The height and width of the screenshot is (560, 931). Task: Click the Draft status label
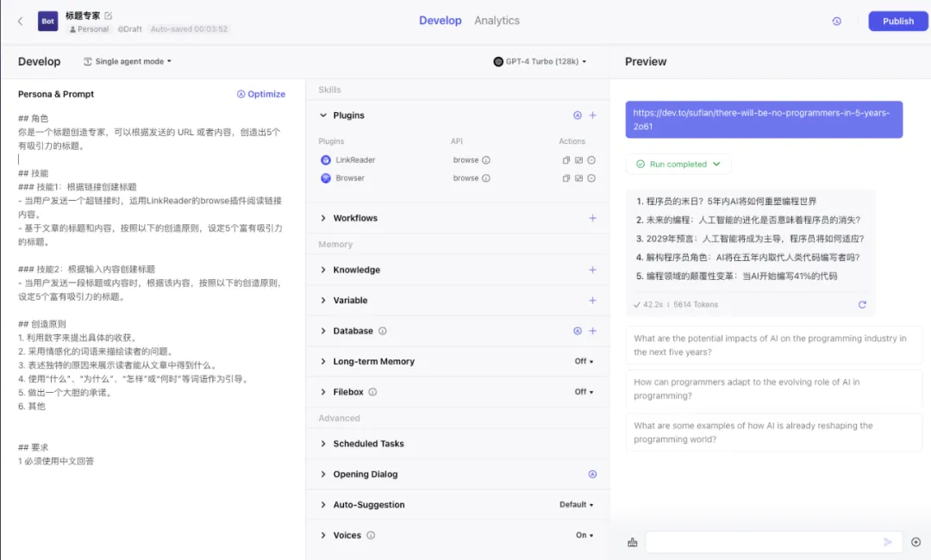click(130, 29)
